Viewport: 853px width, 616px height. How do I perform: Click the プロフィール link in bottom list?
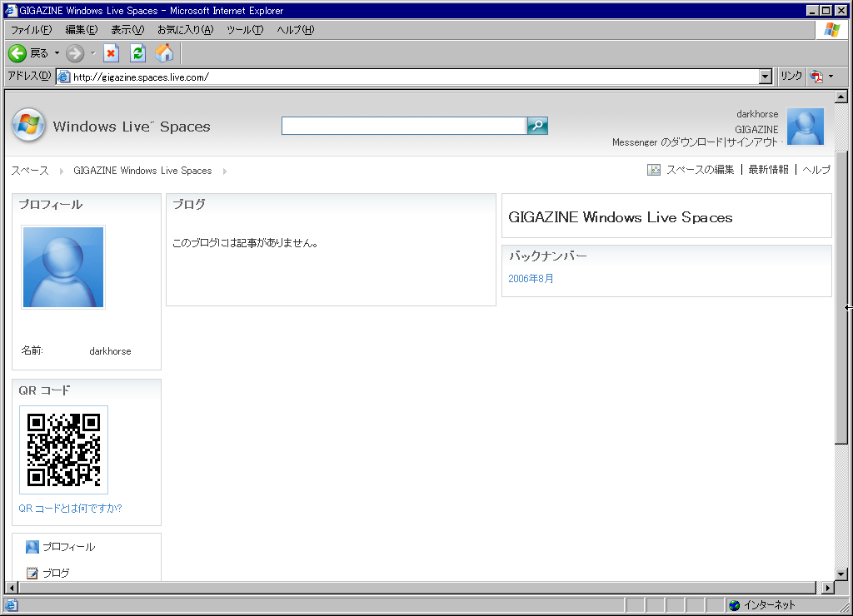coord(69,547)
